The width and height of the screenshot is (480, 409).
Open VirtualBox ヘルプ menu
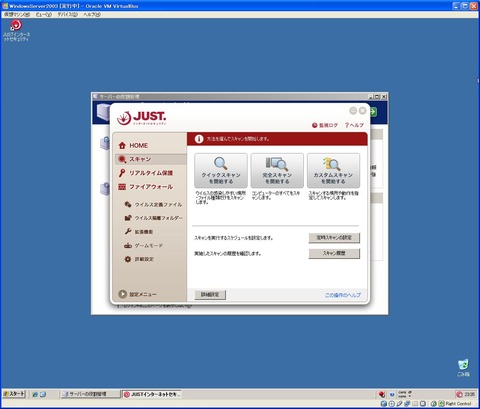tap(92, 15)
